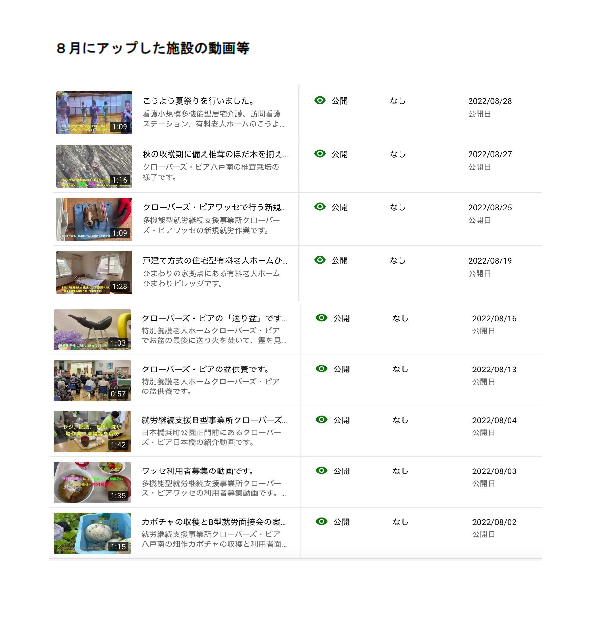Click the eye icon beside the 2022/08/27 video
Screen dimensions: 595x618
(x=320, y=154)
